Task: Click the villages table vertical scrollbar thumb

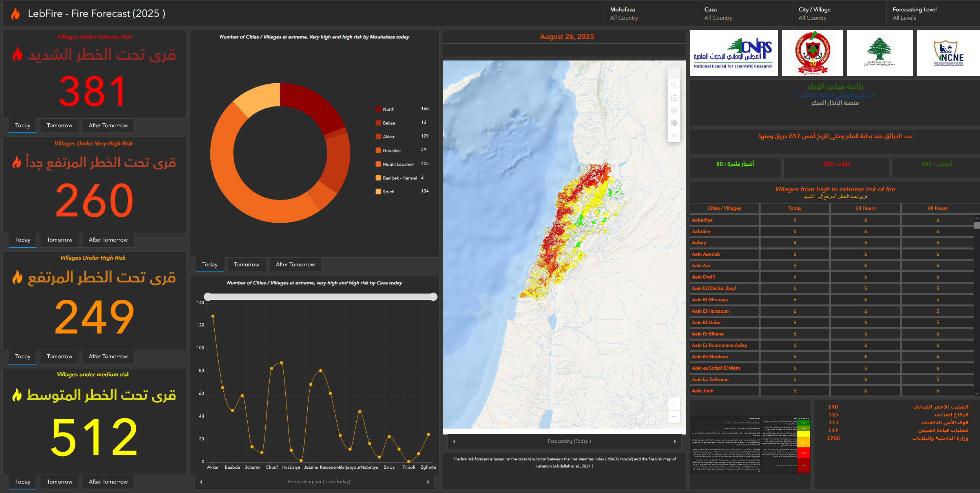Action: (976, 225)
